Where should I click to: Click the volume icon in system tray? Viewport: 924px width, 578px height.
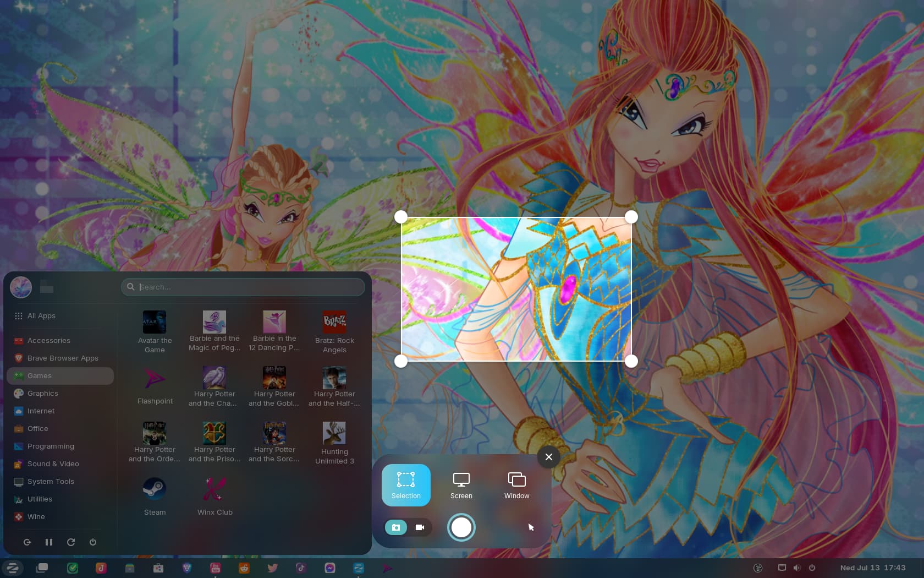797,568
